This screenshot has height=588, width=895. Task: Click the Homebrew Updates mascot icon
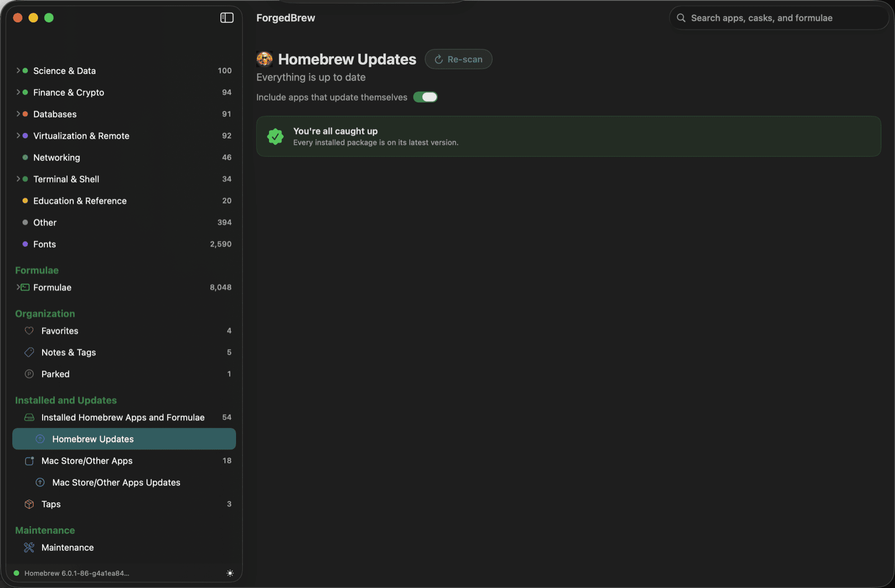tap(265, 59)
